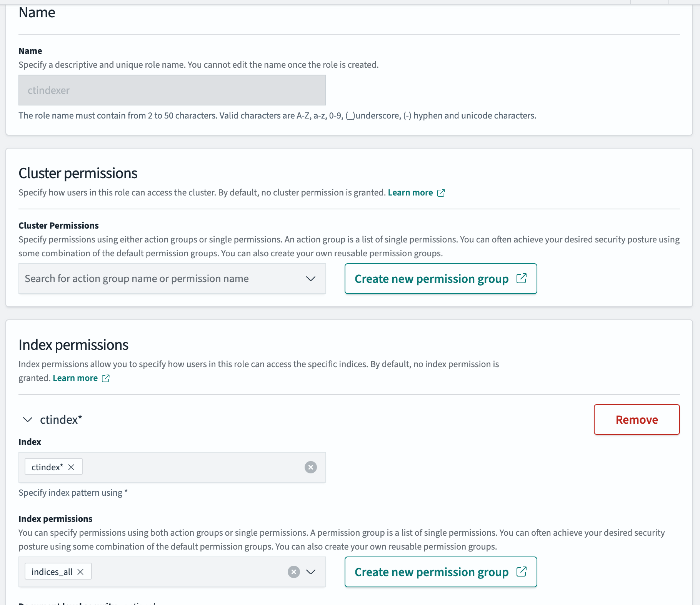Remove the ctindex* pattern chip
This screenshot has width=700, height=605.
71,467
